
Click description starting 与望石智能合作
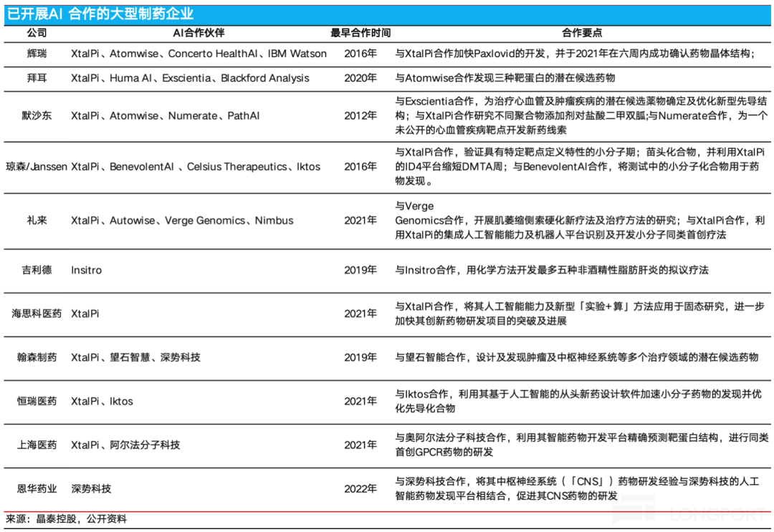pos(576,357)
